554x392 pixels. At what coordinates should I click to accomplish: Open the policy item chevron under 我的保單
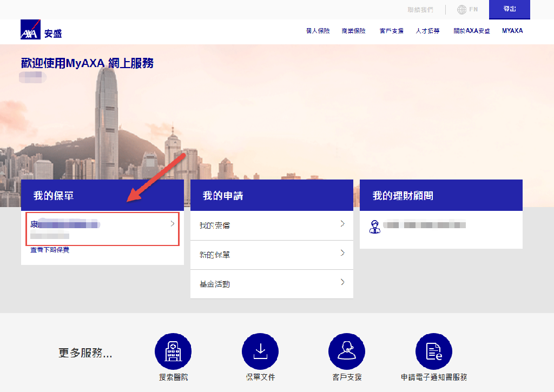[173, 223]
